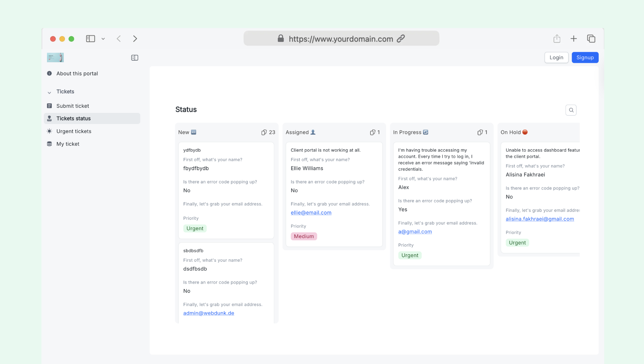Click the name dsdfbsdb
Image resolution: width=644 pixels, height=364 pixels.
195,269
